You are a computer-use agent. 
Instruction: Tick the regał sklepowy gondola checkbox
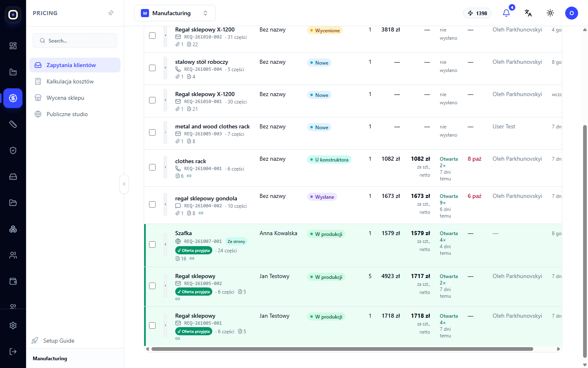coord(152,204)
